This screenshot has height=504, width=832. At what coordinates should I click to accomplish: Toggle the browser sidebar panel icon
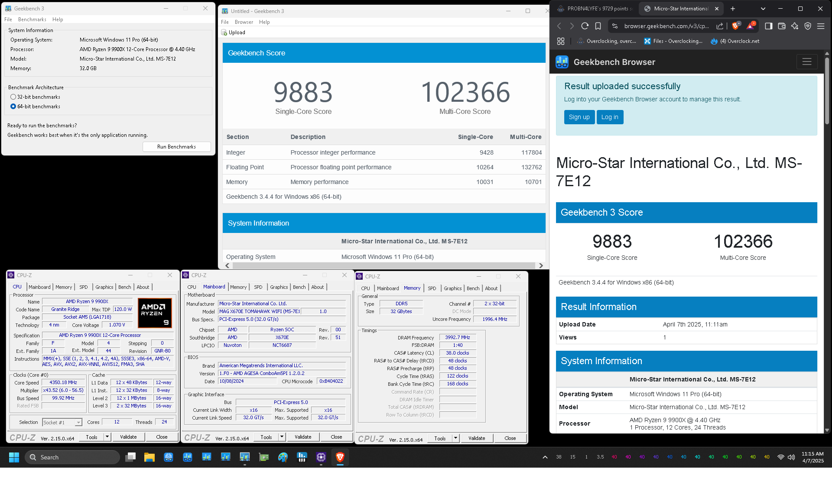click(768, 26)
